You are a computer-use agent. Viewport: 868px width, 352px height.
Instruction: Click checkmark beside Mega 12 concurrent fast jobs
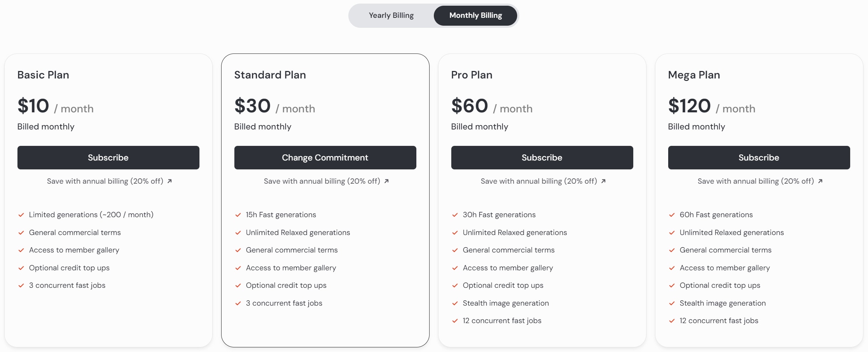[672, 321]
